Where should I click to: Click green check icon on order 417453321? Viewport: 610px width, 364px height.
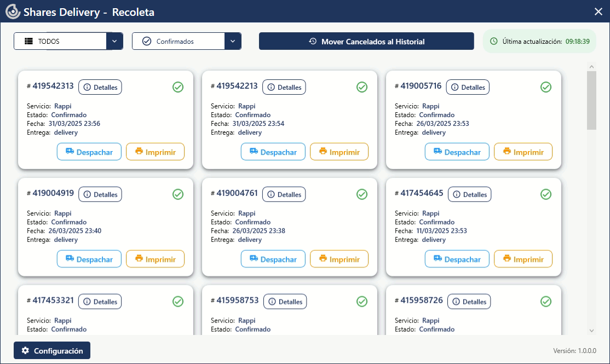click(178, 302)
